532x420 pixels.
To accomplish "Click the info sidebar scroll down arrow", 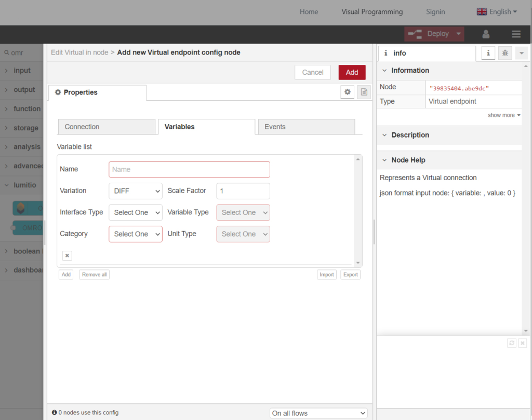I will (x=526, y=331).
